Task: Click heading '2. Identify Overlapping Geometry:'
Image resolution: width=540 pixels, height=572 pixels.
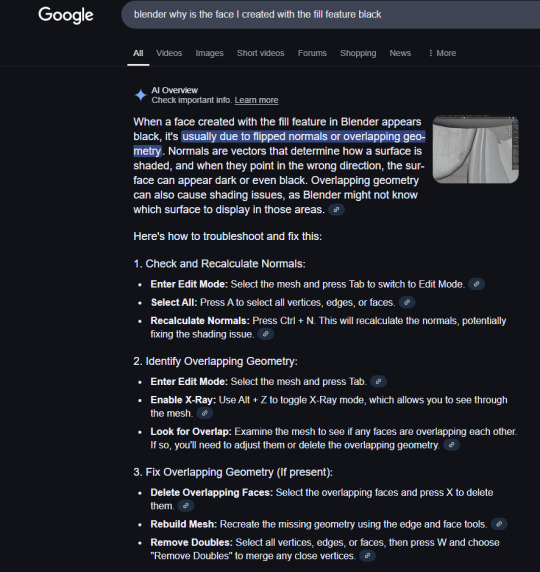Action: [x=215, y=361]
